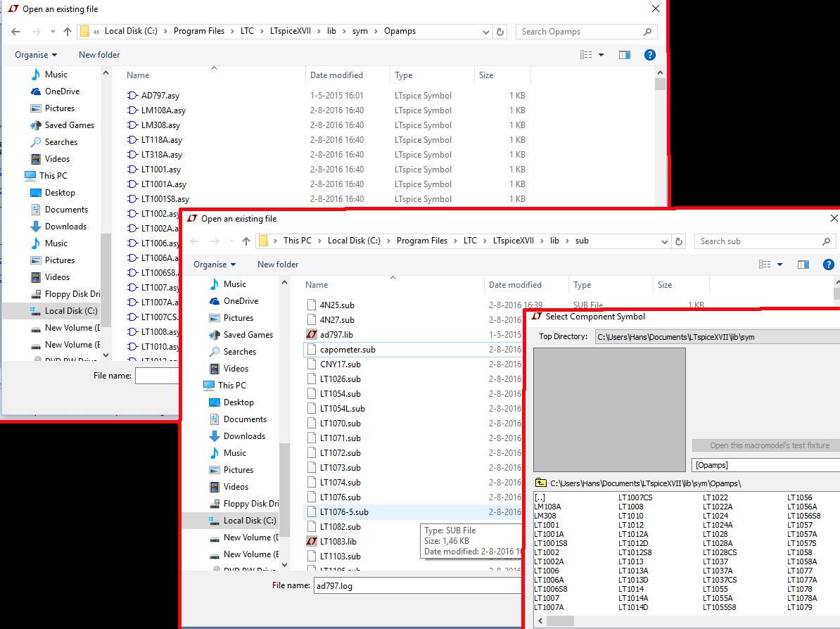The height and width of the screenshot is (629, 840).
Task: Toggle the preview pane in the sub dialog
Action: pos(803,264)
